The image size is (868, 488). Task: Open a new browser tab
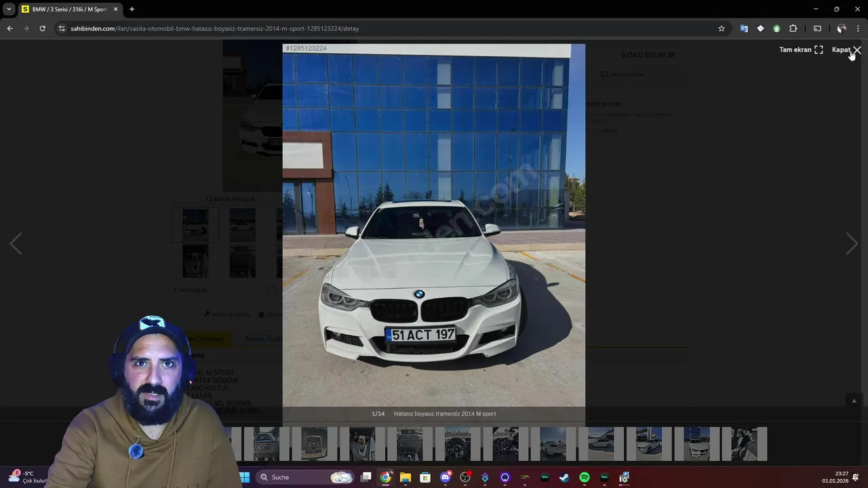click(x=132, y=9)
